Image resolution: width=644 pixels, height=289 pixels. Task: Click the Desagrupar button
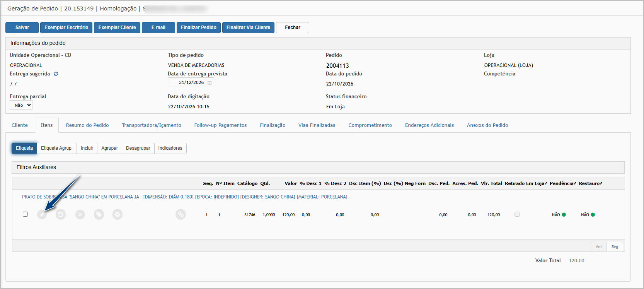click(138, 148)
